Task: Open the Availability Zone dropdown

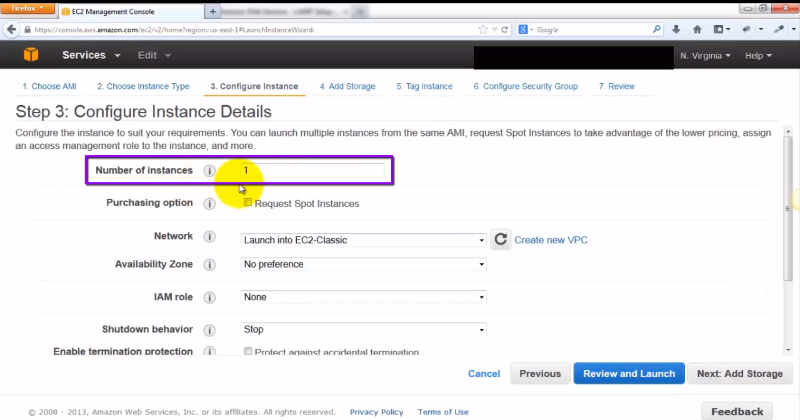Action: [363, 264]
